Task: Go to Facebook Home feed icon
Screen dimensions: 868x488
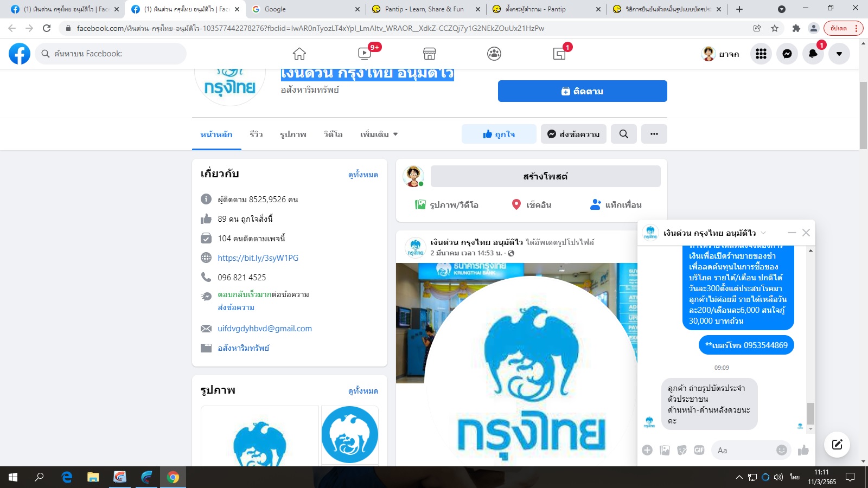Action: [x=299, y=54]
